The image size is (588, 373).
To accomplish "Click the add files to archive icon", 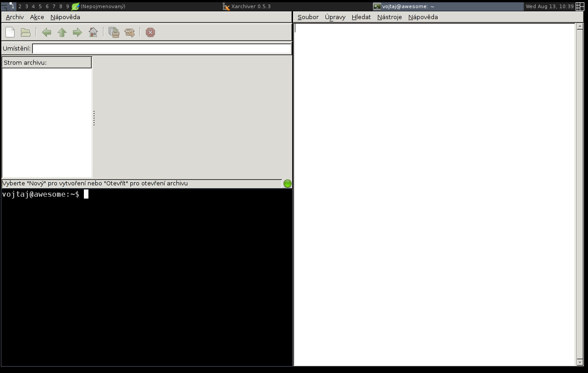I will coord(114,32).
